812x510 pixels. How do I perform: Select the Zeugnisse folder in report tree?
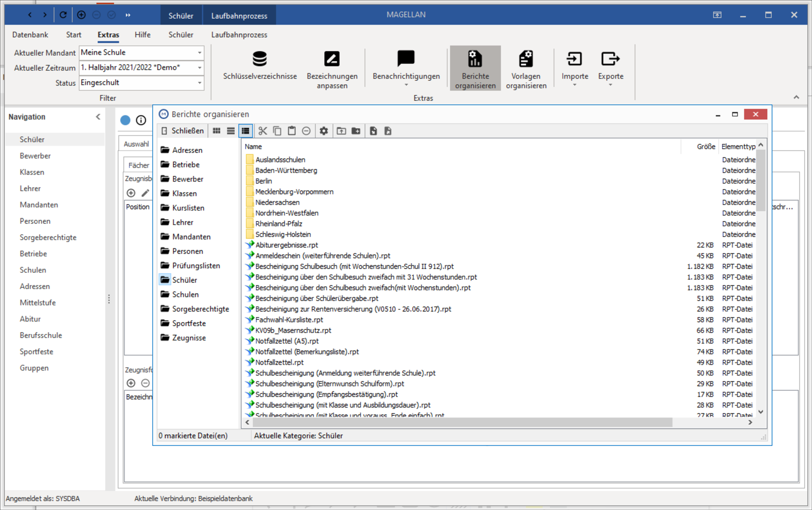(183, 338)
